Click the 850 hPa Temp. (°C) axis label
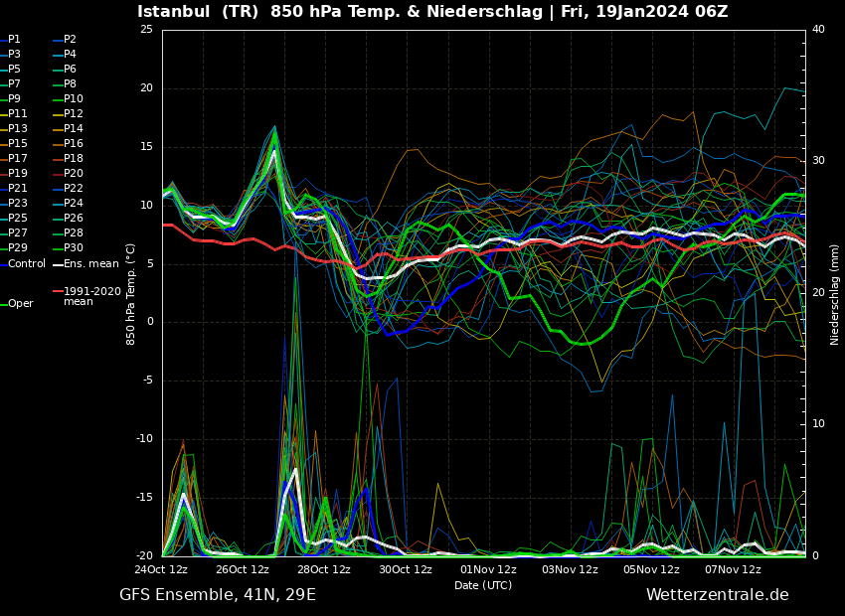Viewport: 845px width, 616px height. coord(131,294)
